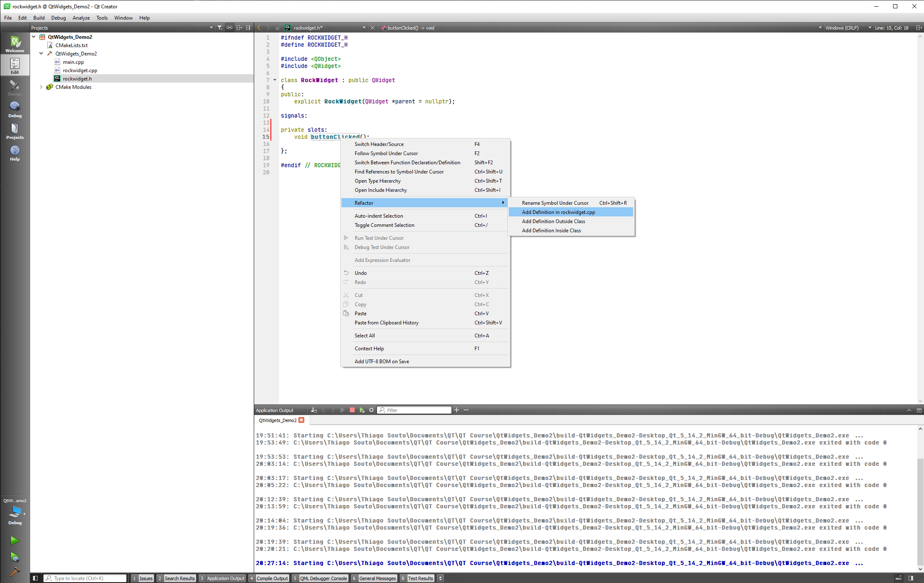The width and height of the screenshot is (924, 583).
Task: Toggle the Issues output pane
Action: 142,578
